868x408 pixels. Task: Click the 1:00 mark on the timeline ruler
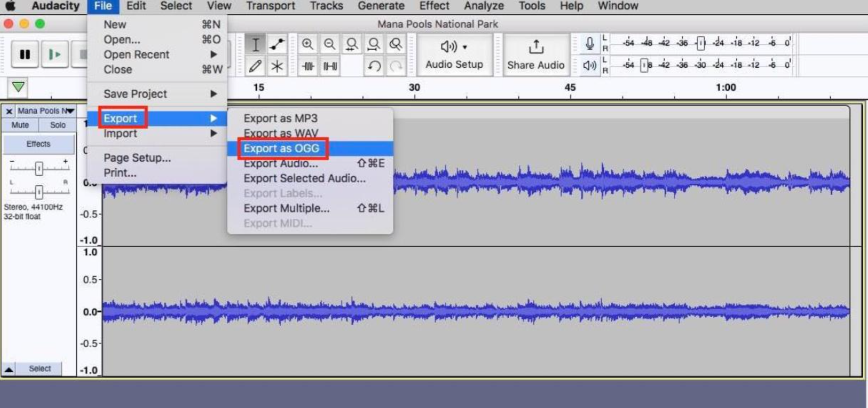[726, 87]
